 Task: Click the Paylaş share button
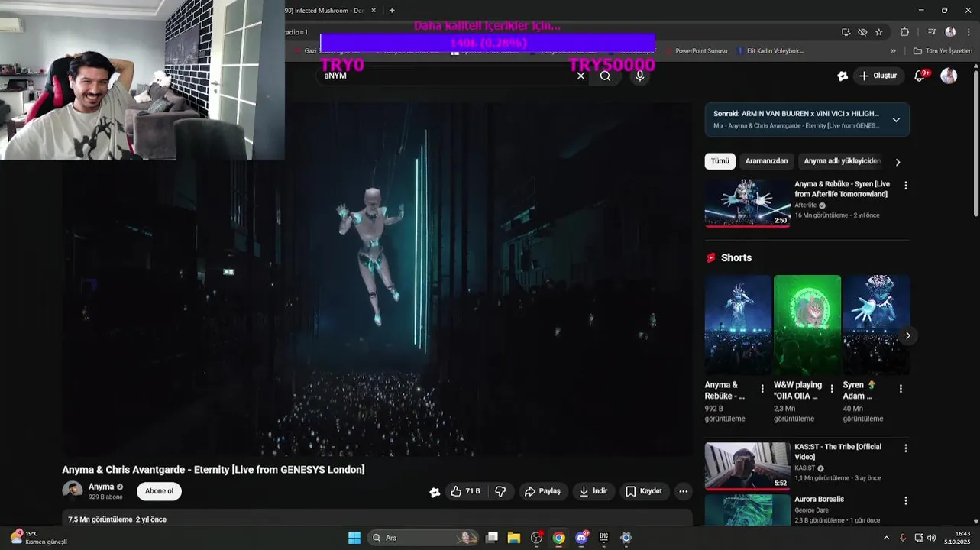542,491
